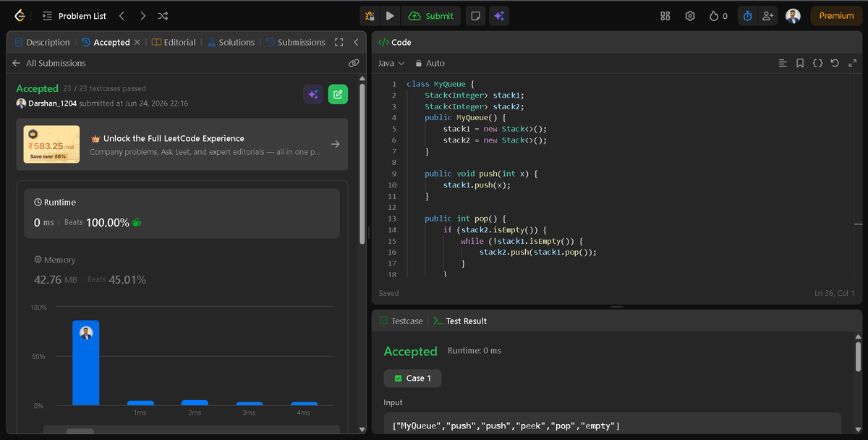Click the Code panel tab
This screenshot has width=868, height=440.
coord(395,43)
